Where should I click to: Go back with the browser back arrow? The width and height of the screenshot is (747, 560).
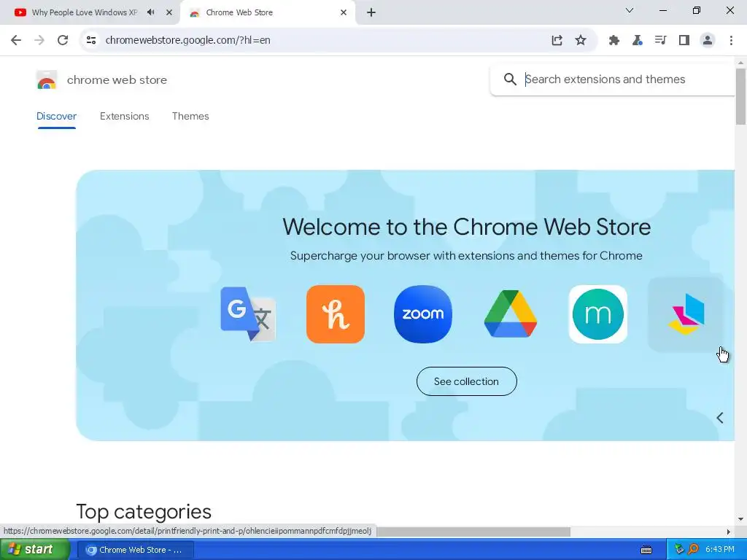point(16,40)
